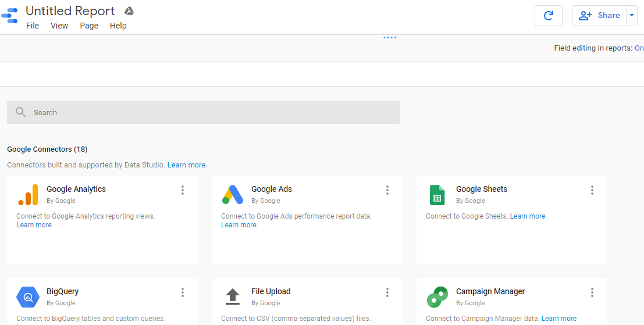Viewport: 644px width, 325px height.
Task: Expand Google Ads three-dot options menu
Action: (x=387, y=190)
